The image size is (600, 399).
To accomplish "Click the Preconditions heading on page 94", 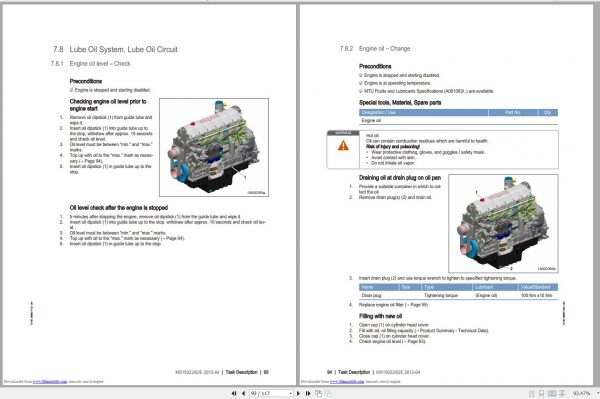I will click(375, 66).
